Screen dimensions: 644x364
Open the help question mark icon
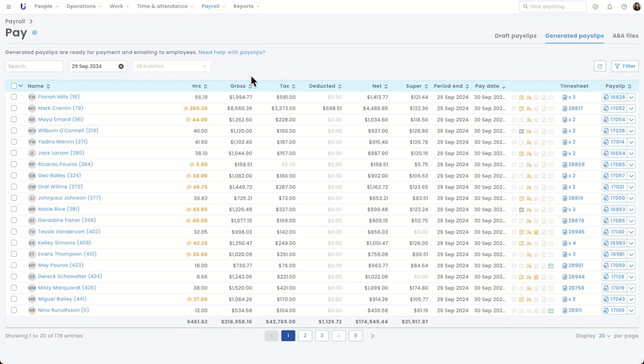click(x=624, y=7)
